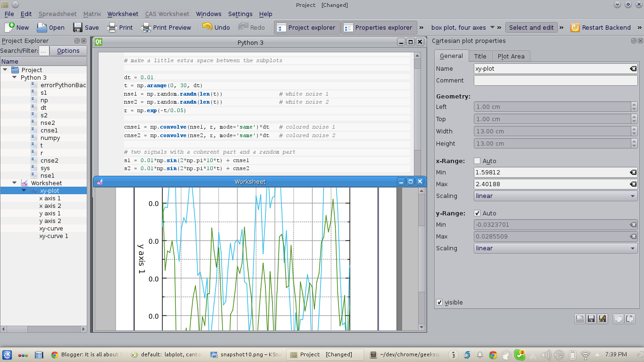Open the x-Range Scaling dropdown
The width and height of the screenshot is (644, 362).
(555, 196)
